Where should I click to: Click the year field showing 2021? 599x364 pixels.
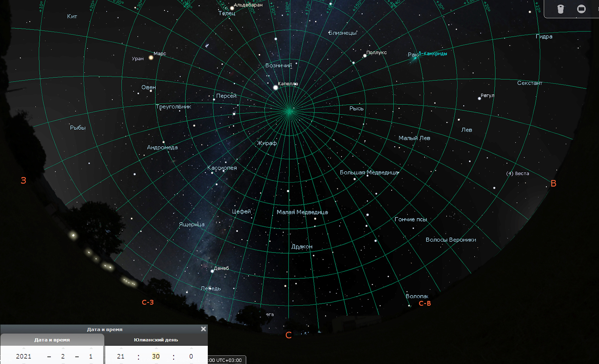[x=24, y=357]
